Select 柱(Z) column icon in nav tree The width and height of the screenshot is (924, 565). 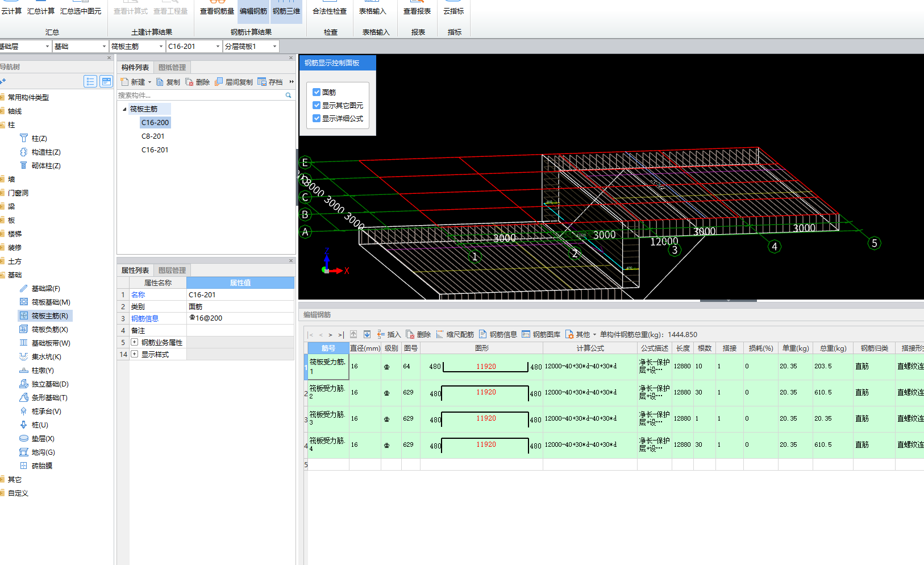point(24,138)
